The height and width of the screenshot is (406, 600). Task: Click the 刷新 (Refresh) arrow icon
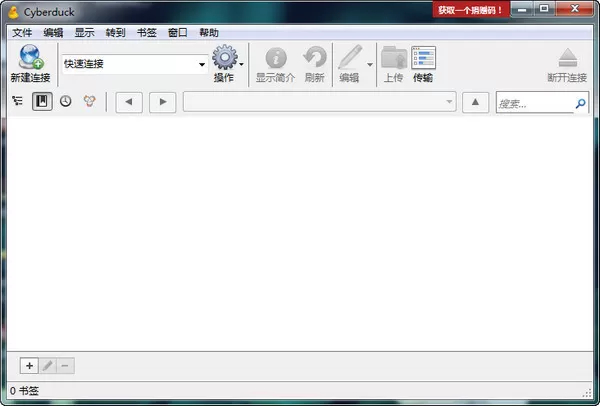coord(314,58)
